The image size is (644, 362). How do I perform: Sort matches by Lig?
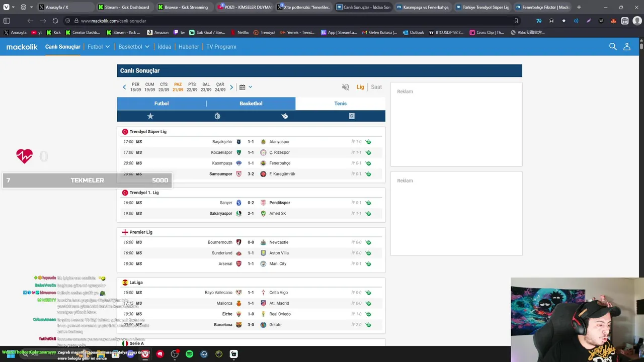click(x=360, y=87)
